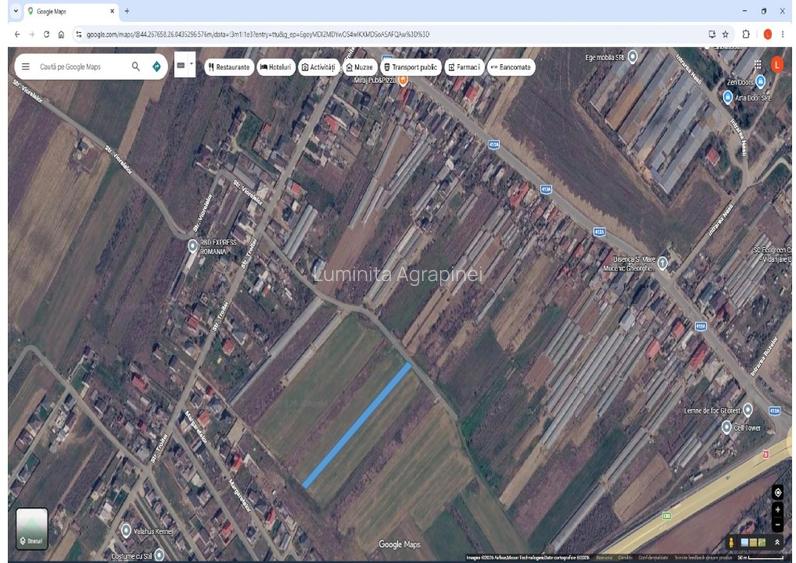
Task: Click the install app icon in the address bar
Action: (x=712, y=34)
